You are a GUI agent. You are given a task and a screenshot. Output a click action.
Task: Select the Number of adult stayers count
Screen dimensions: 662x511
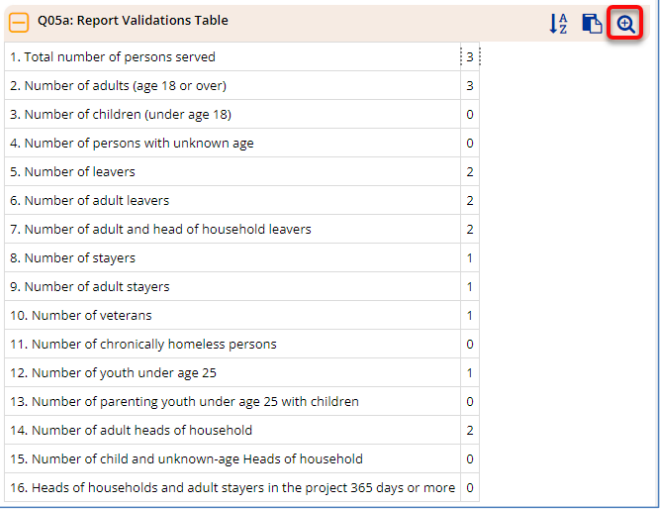click(x=470, y=287)
